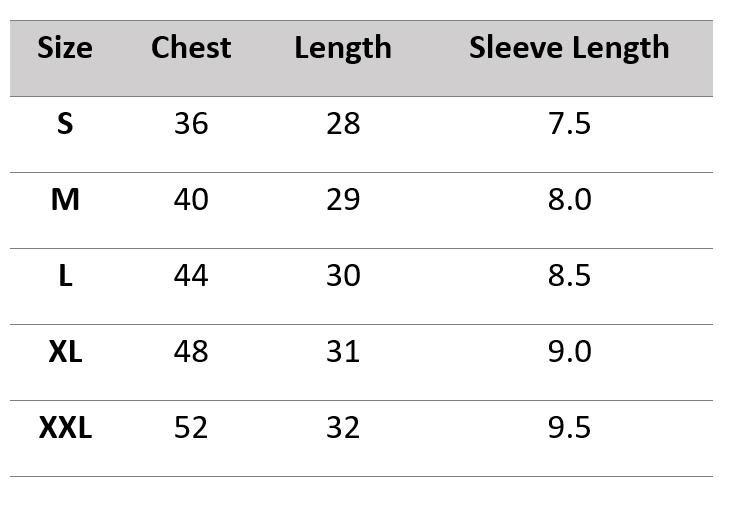734x527 pixels.
Task: Select the Chest column header
Action: pyautogui.click(x=191, y=48)
